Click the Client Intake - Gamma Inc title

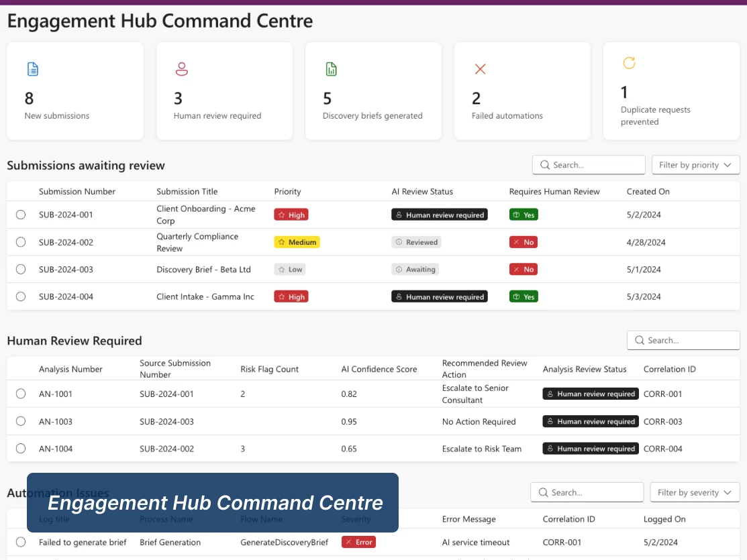coord(205,296)
